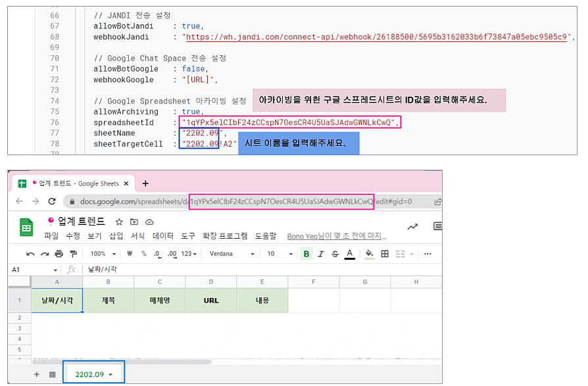Open the borders grid icon
This screenshot has width=588, height=386.
click(x=385, y=254)
